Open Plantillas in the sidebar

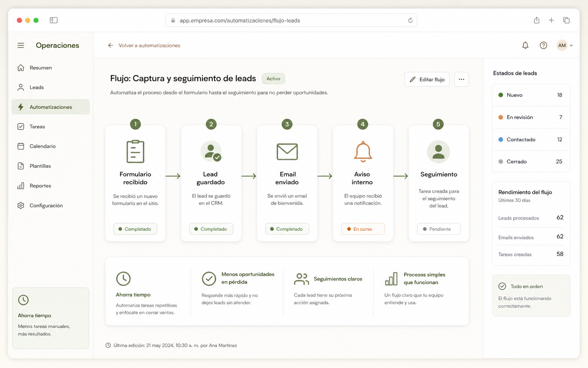click(x=51, y=166)
